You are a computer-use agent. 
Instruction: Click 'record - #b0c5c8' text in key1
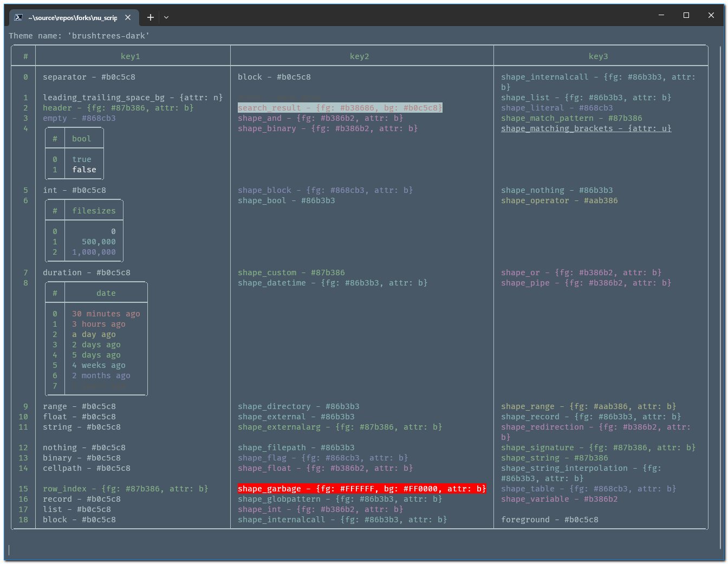coord(82,499)
